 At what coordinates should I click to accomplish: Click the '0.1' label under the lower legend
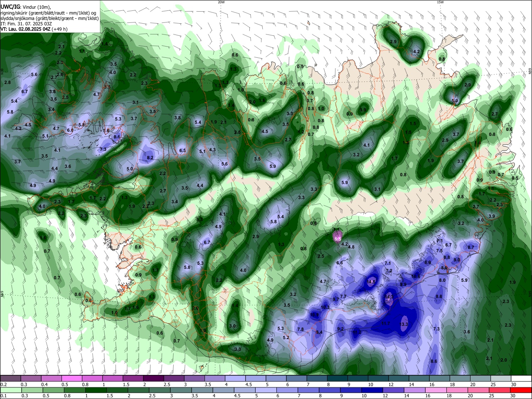point(4,396)
